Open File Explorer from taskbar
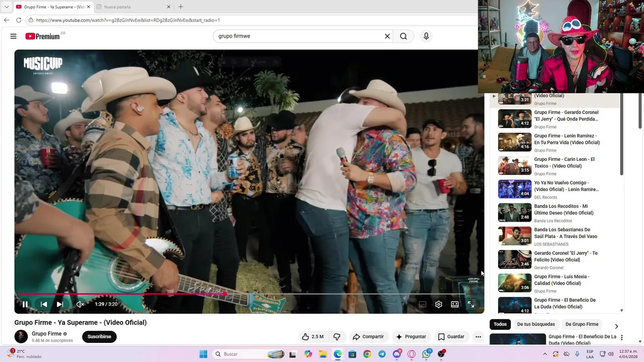The height and width of the screenshot is (362, 644). pyautogui.click(x=323, y=354)
